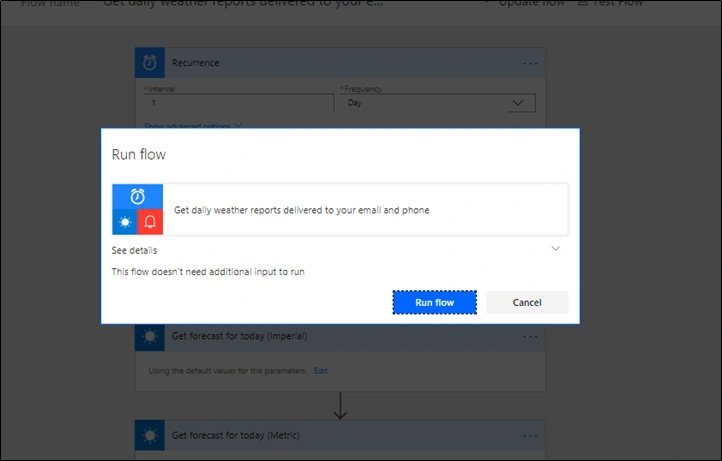722x461 pixels.
Task: Click the sun weather icon in dialog
Action: (x=125, y=222)
